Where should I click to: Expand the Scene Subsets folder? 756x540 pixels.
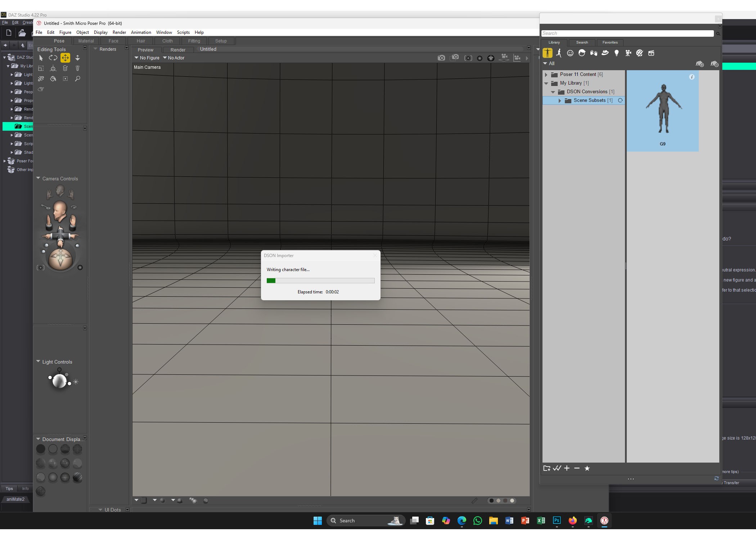tap(560, 100)
